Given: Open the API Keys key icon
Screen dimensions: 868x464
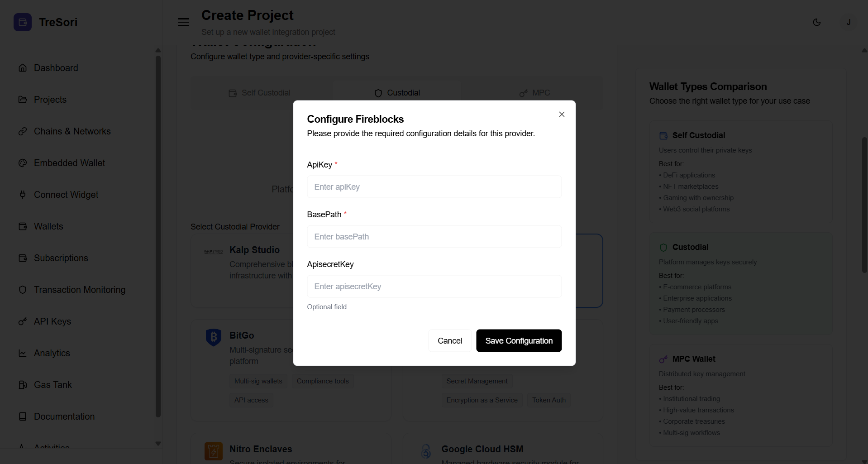Looking at the screenshot, I should tap(23, 321).
